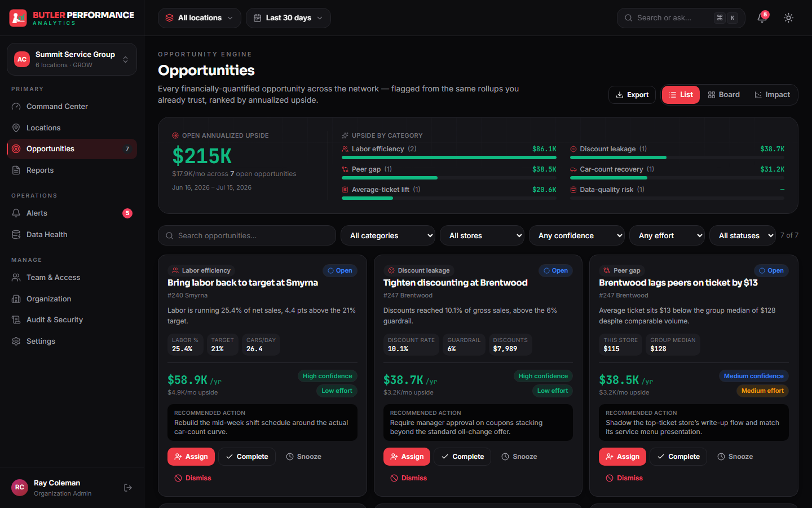Focus the Search or ask field
812x508 pixels.
[x=681, y=18]
